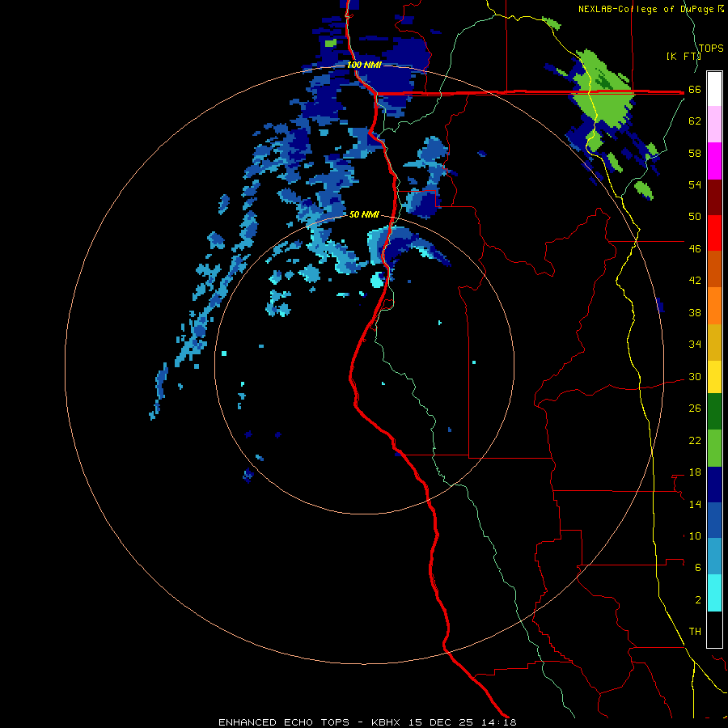Click the yellow legend swatch
Image resolution: width=728 pixels, height=728 pixels.
[714, 377]
